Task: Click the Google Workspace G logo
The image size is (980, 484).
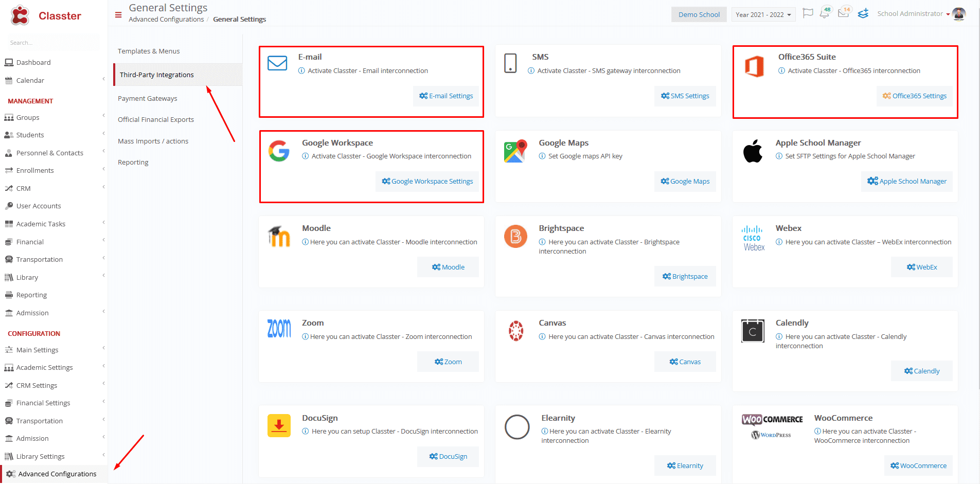Action: (x=279, y=151)
